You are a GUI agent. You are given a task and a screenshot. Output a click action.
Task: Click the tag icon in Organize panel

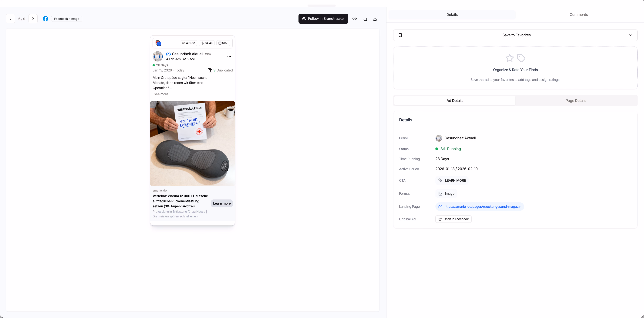(521, 58)
